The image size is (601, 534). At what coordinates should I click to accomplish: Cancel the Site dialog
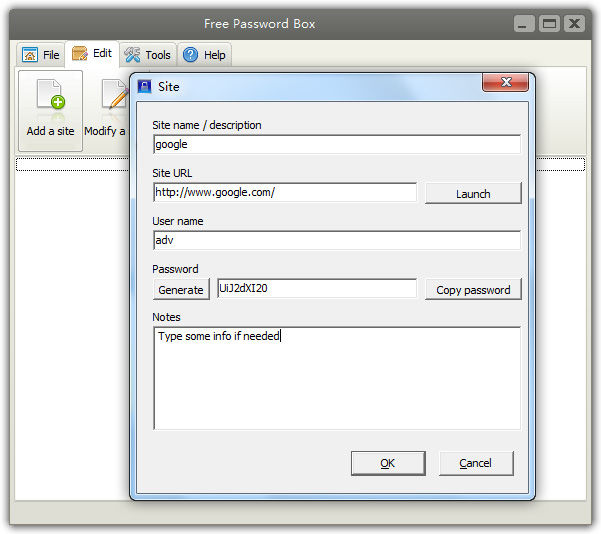tap(475, 463)
